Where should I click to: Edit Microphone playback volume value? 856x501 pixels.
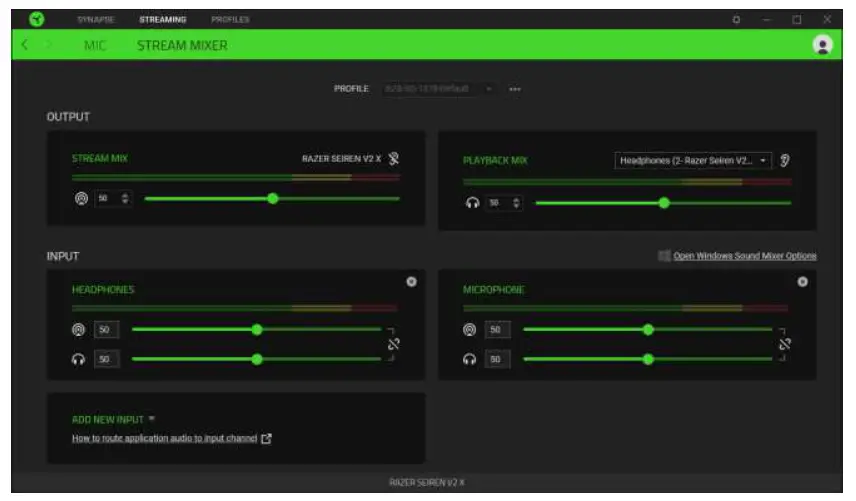tap(497, 359)
